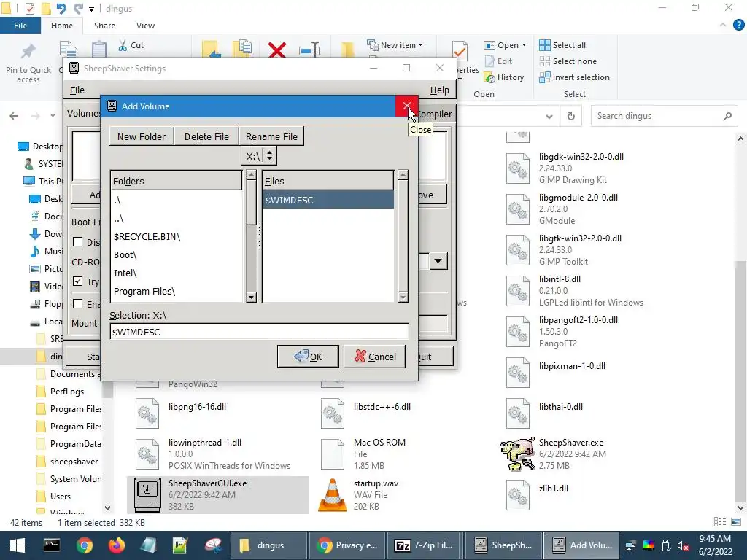Viewport: 747px width, 560px height.
Task: Select libstdc++-6.dll file icon
Action: tap(333, 413)
